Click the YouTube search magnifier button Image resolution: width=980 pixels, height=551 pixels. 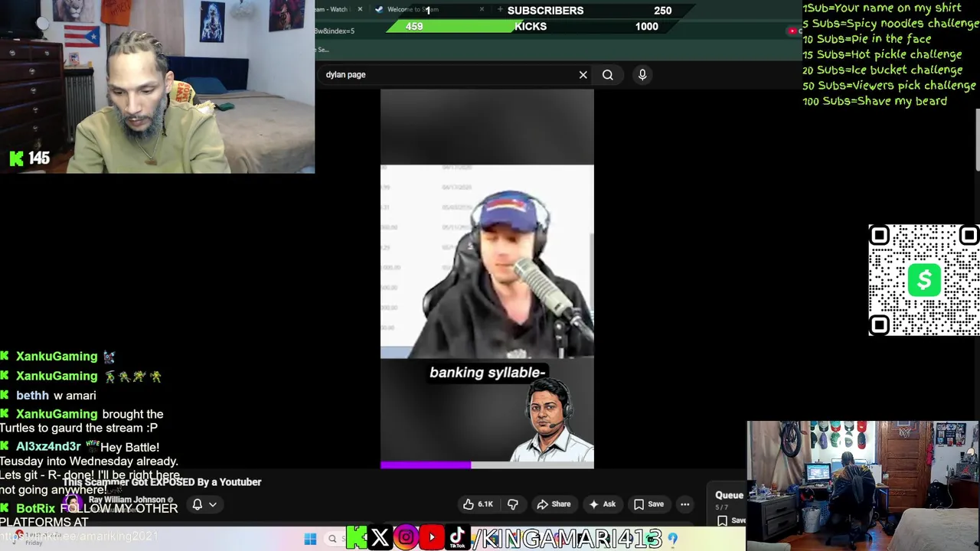click(x=608, y=75)
